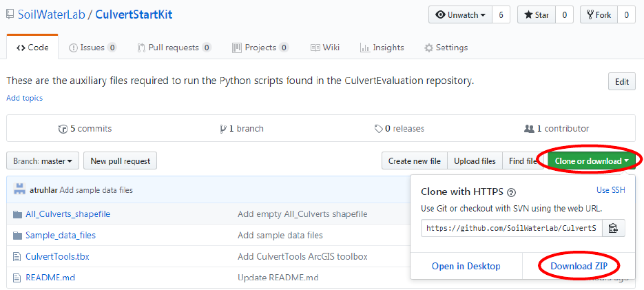Toggle the Clone or download dropdown

click(x=592, y=161)
